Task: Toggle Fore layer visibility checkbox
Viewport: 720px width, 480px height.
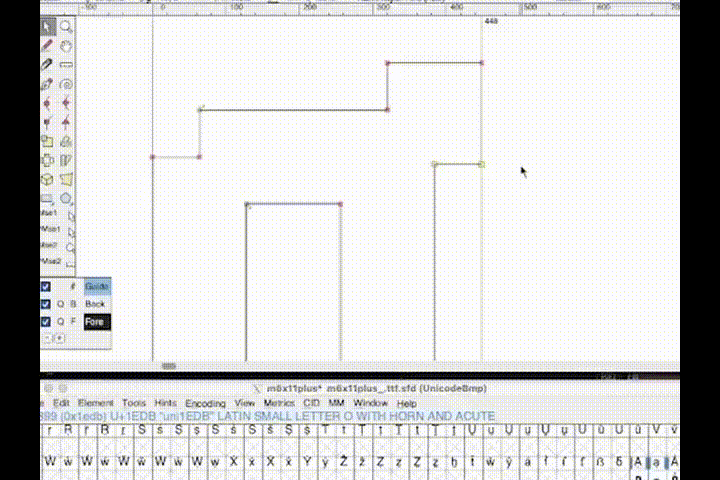Action: pyautogui.click(x=46, y=322)
